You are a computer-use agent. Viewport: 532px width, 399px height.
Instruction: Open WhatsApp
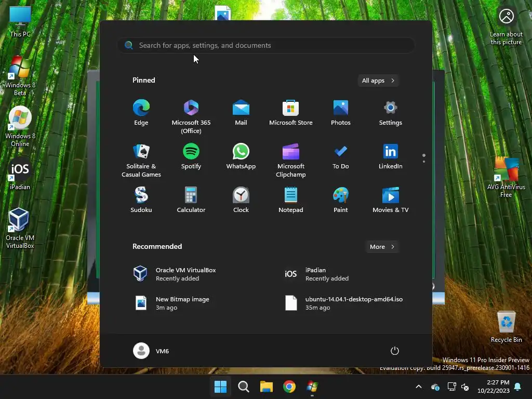click(241, 157)
